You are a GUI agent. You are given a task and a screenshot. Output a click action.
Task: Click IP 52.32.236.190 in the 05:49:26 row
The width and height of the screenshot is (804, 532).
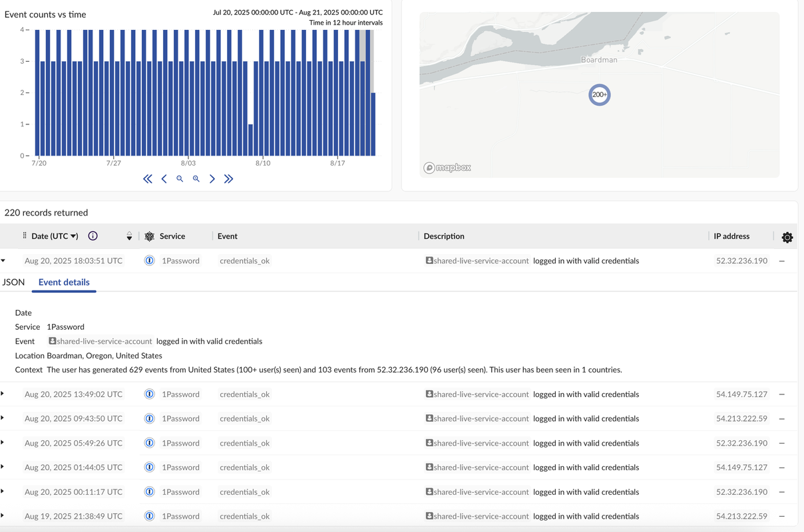tap(741, 443)
